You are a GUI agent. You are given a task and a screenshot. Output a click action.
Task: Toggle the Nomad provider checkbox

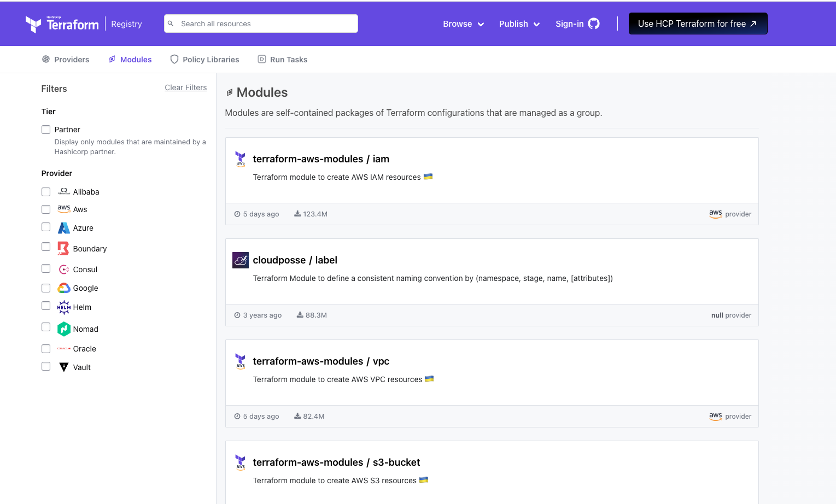(x=46, y=327)
